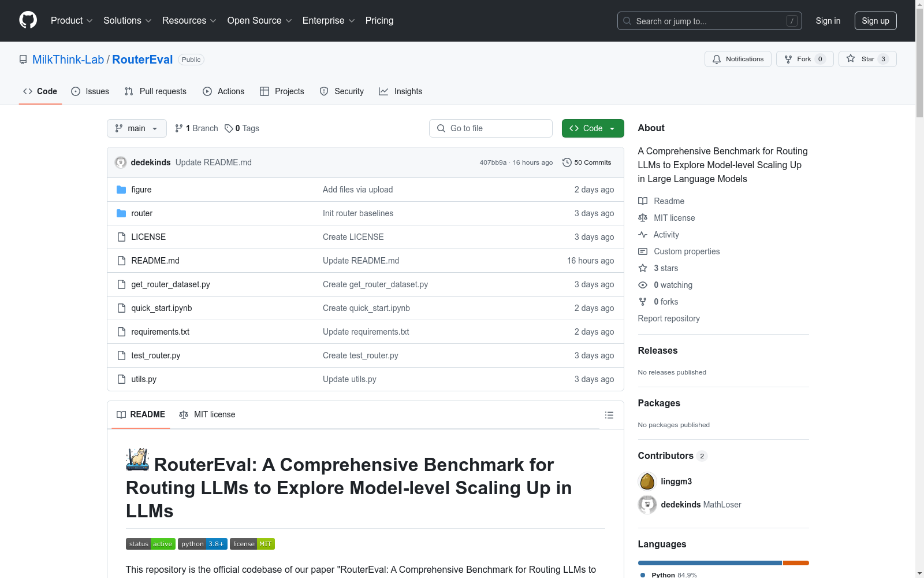Viewport: 924px width, 578px height.
Task: Click the branch icon beside 1 Branch
Action: [179, 128]
